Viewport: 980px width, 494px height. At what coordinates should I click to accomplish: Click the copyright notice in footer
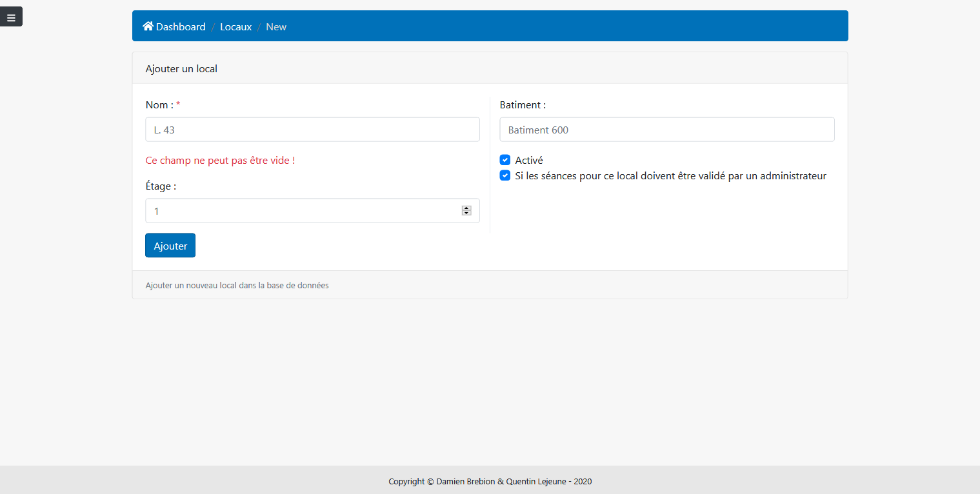490,482
